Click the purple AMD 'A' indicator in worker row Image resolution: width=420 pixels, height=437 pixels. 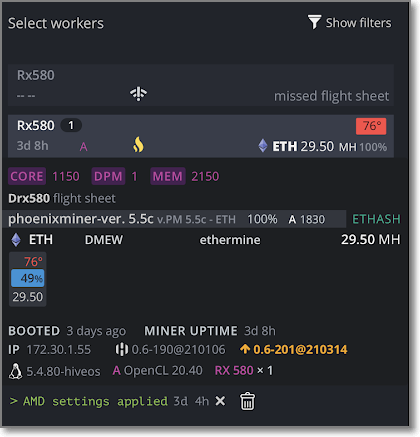83,147
